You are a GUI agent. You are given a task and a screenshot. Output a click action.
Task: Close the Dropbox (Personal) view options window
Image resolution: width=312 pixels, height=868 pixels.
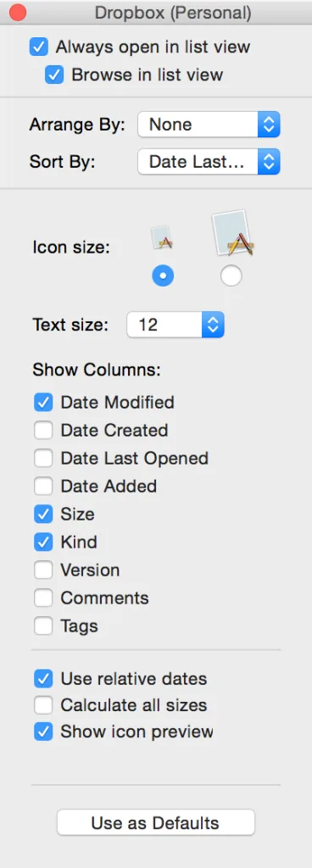[19, 12]
